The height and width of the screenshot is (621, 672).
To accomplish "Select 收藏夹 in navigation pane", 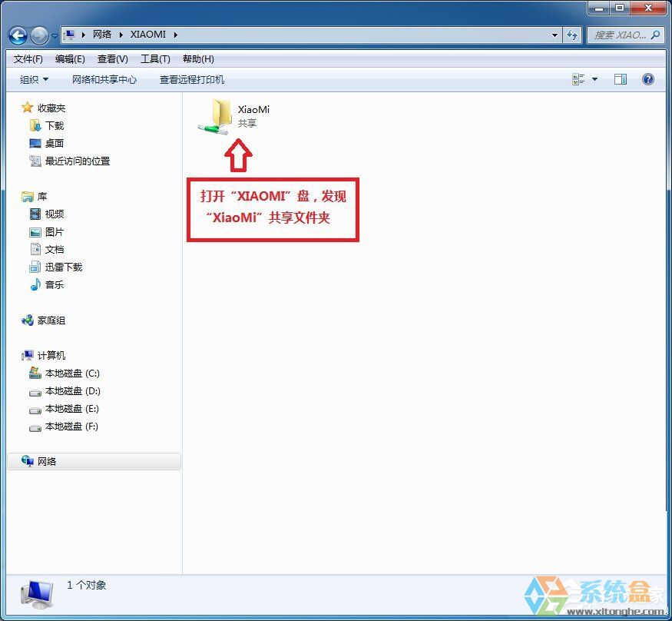I will 51,108.
